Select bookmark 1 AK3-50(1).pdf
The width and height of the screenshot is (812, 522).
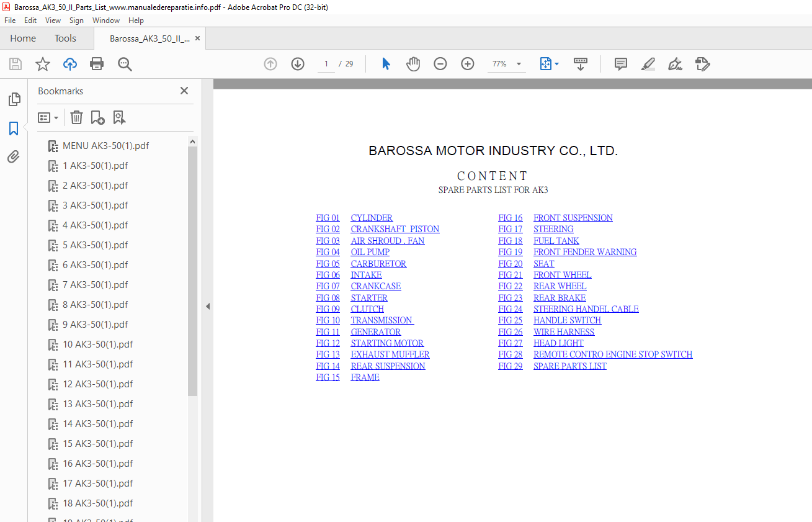click(95, 166)
